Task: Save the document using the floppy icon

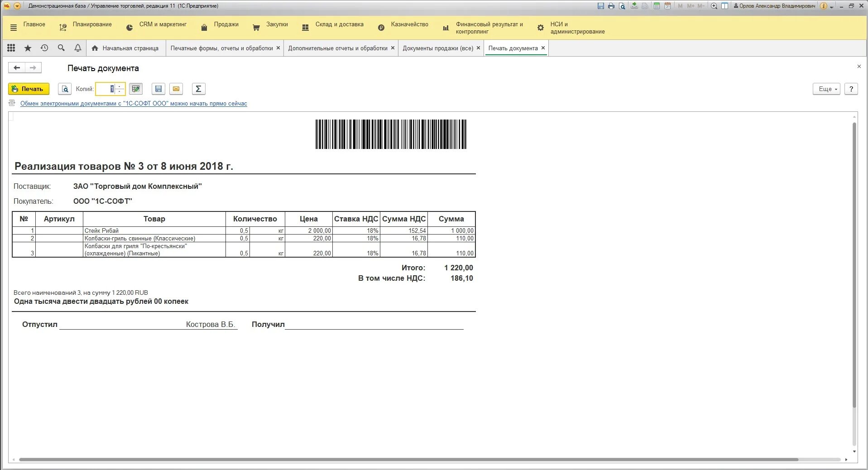Action: click(158, 89)
